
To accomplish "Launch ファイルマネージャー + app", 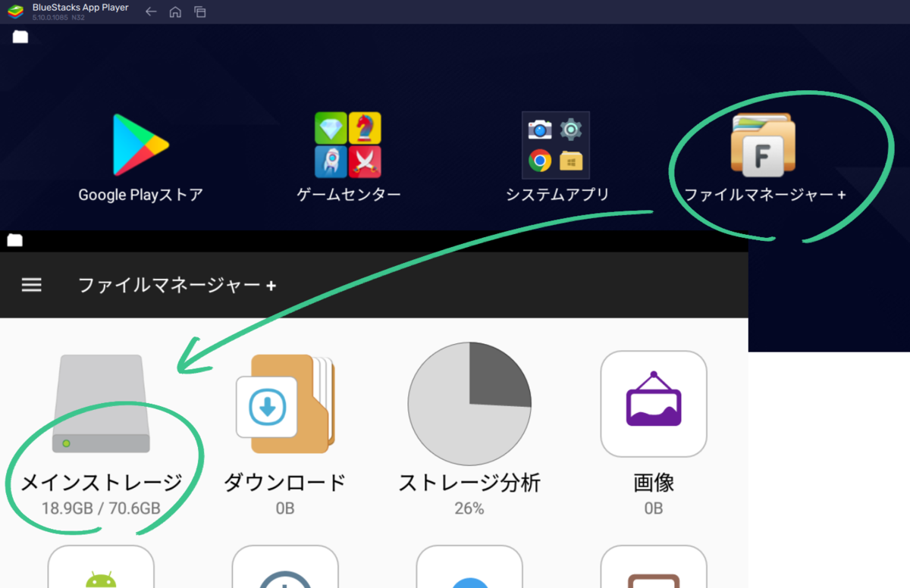I will [762, 145].
